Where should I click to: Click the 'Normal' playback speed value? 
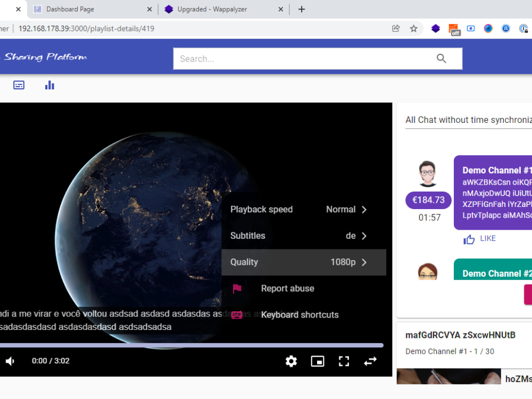[x=340, y=210]
